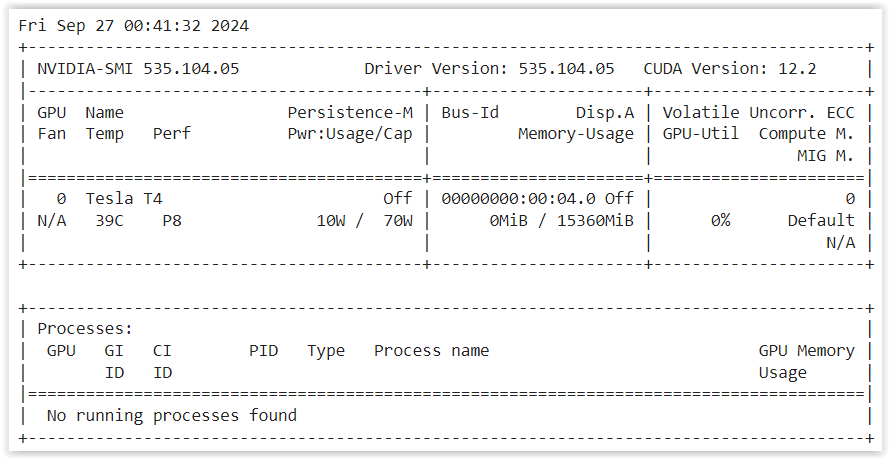Click the Driver Version 535.104.05 label
The image size is (890, 459).
pos(489,69)
